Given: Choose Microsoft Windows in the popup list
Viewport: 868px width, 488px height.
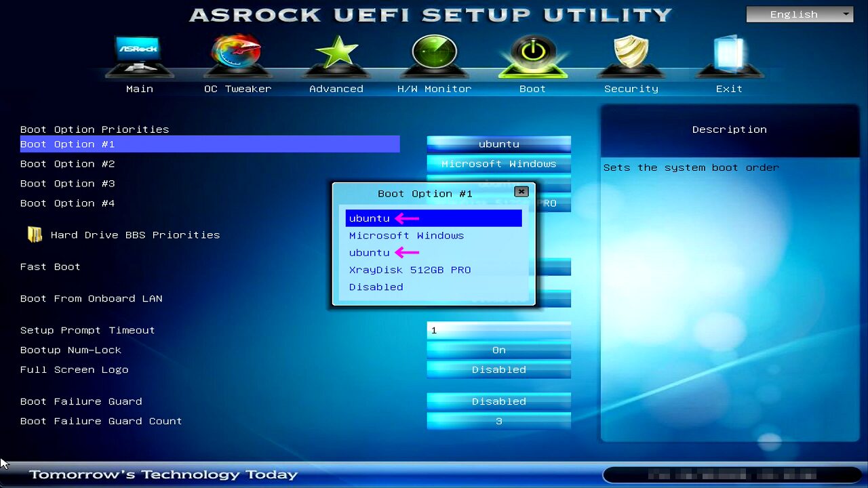Looking at the screenshot, I should tap(406, 236).
